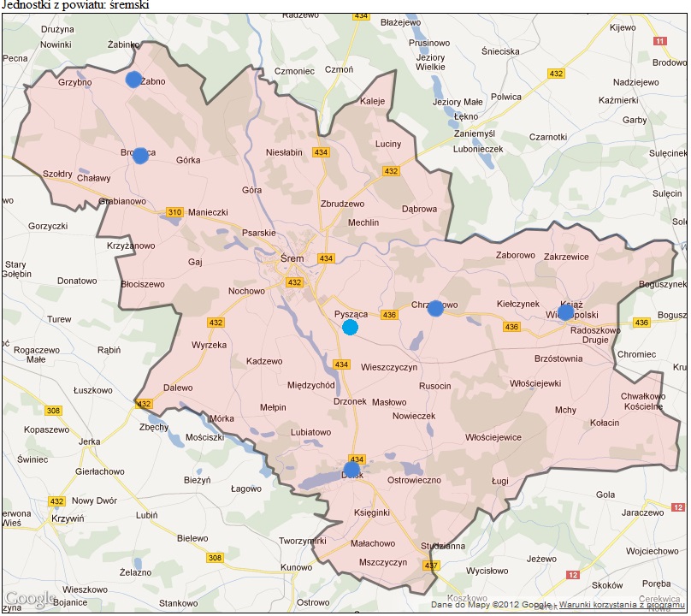Select the Zaniemyśl town label

click(x=475, y=133)
